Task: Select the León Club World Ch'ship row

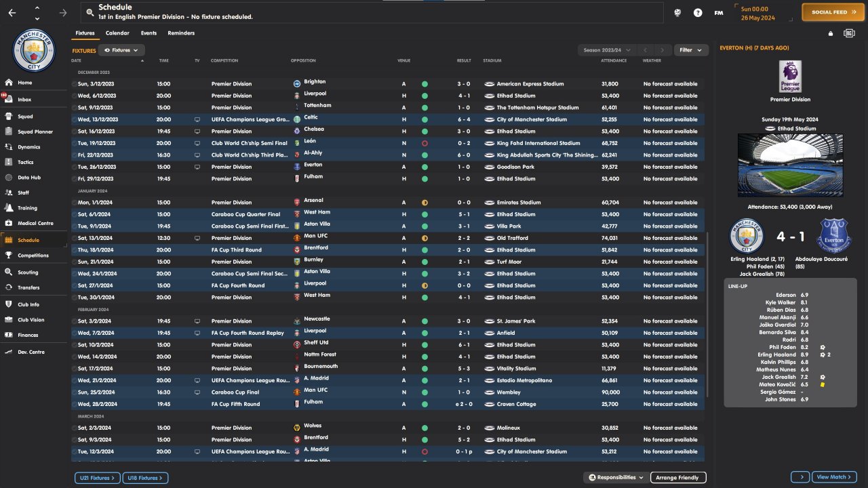Action: tap(387, 143)
